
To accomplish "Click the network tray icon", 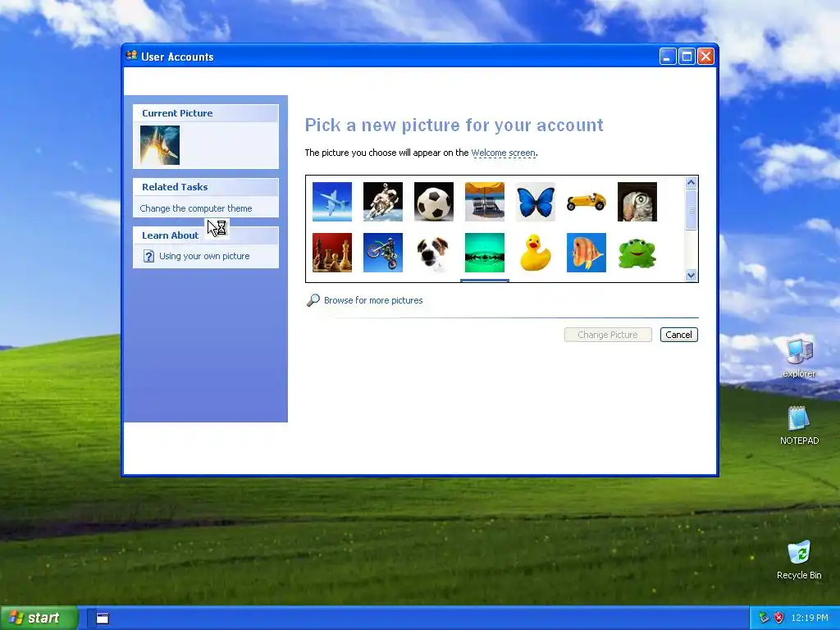I will pyautogui.click(x=764, y=619).
